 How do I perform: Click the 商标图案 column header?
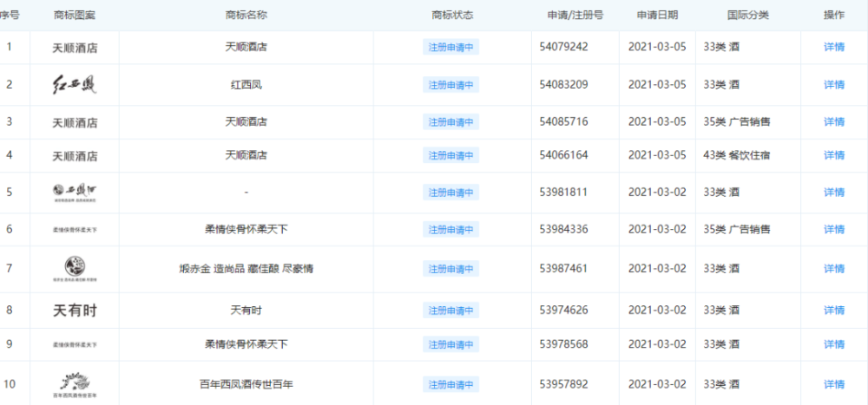pyautogui.click(x=75, y=15)
